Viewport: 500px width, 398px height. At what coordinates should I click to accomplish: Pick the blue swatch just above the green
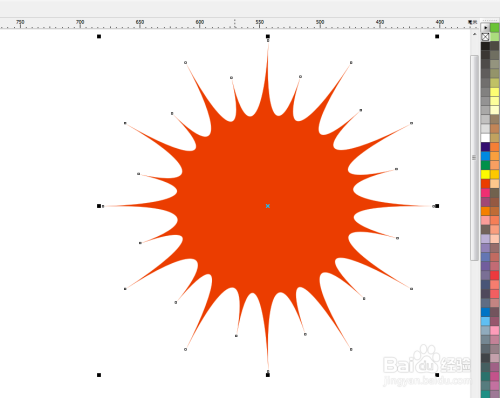tap(485, 156)
